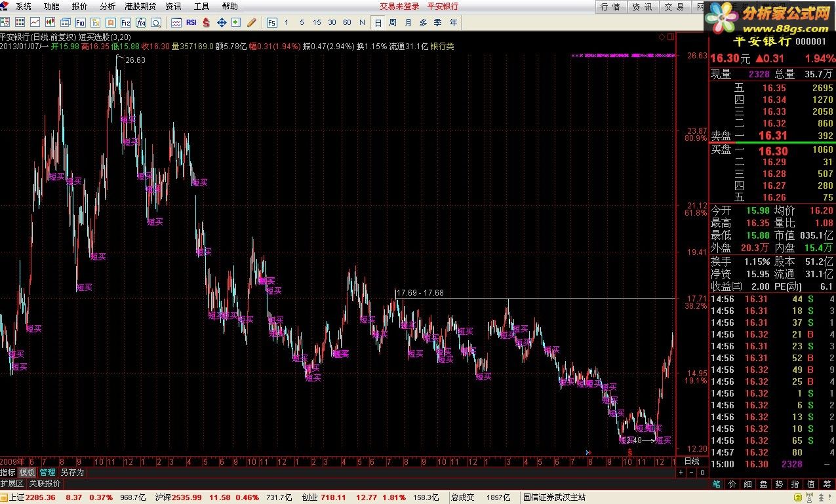Select the 30-minute period
The width and height of the screenshot is (836, 504).
332,22
